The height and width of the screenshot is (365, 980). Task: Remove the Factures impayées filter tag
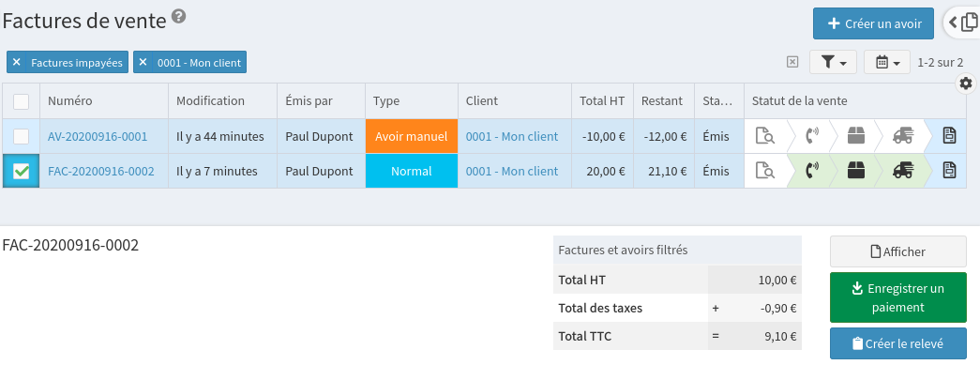pos(17,63)
